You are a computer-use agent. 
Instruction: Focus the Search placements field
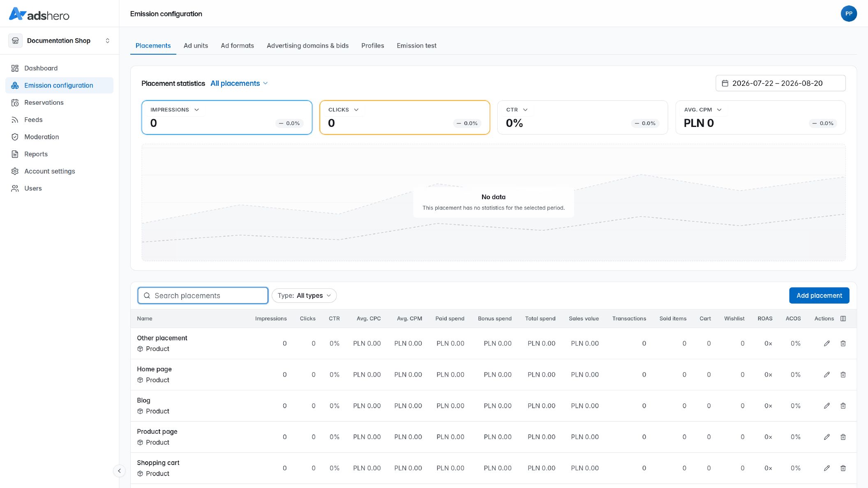click(x=203, y=296)
